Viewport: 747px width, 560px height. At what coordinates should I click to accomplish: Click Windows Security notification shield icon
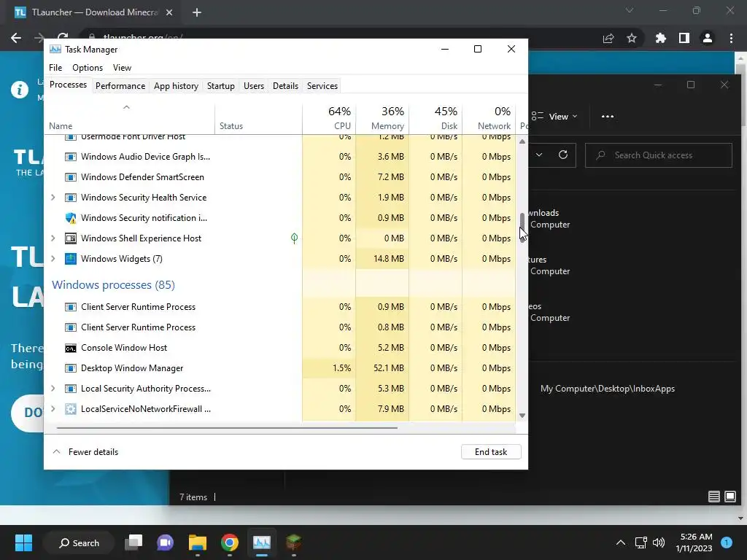tap(71, 218)
